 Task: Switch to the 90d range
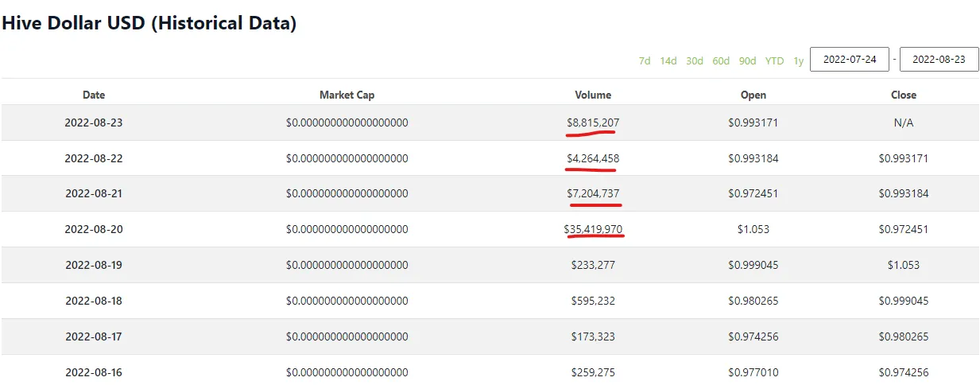(x=747, y=60)
